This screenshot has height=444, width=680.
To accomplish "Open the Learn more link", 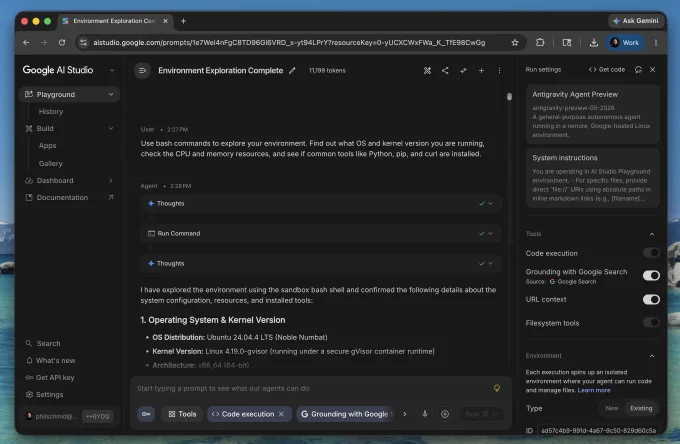I will pyautogui.click(x=594, y=390).
